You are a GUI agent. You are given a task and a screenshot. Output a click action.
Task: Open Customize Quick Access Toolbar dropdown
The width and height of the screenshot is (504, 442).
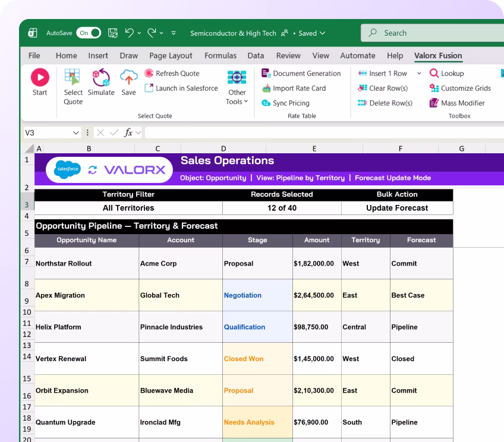pyautogui.click(x=174, y=33)
